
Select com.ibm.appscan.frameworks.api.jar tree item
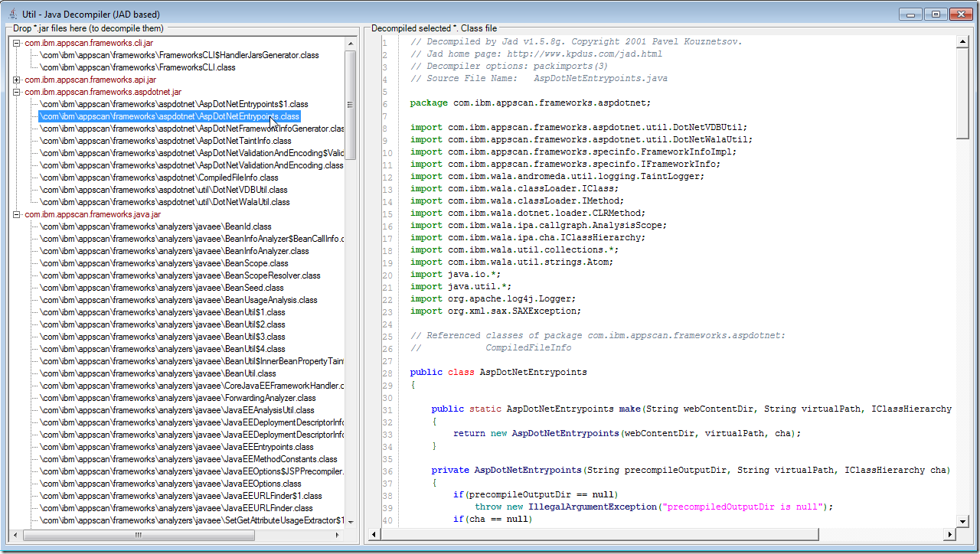pyautogui.click(x=90, y=80)
